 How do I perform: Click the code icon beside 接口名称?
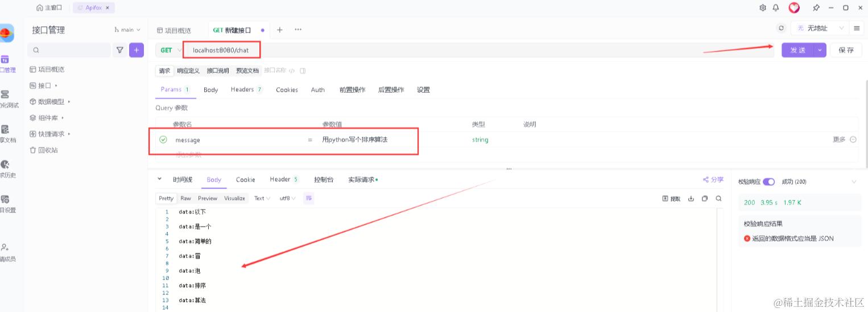pyautogui.click(x=292, y=71)
